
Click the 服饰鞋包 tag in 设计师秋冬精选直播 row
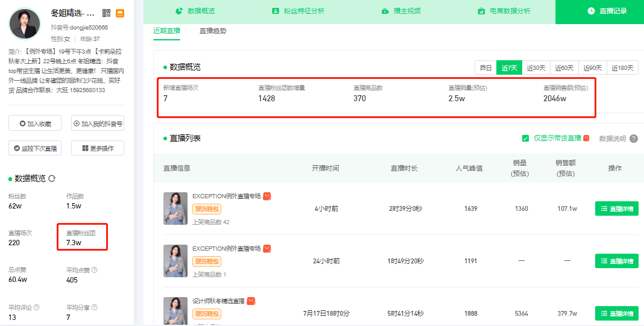(207, 314)
